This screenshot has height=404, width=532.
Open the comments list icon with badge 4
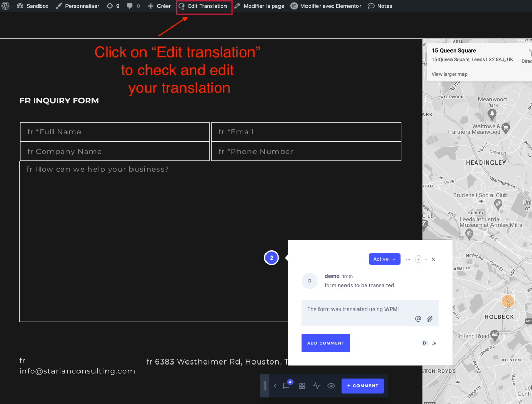click(x=287, y=386)
